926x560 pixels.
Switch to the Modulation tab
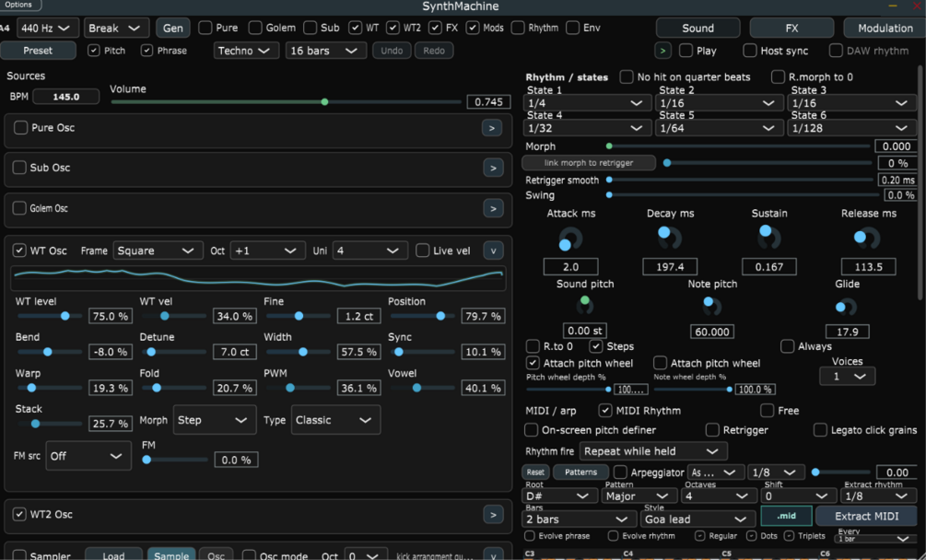(x=884, y=28)
